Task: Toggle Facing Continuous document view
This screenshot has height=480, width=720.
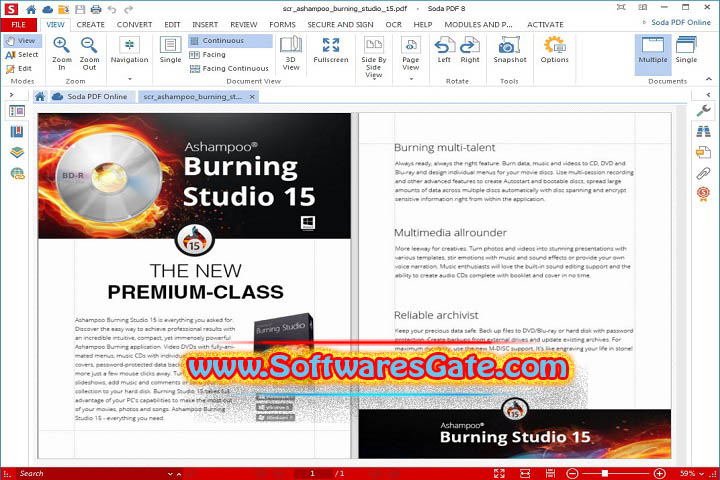Action: (229, 68)
